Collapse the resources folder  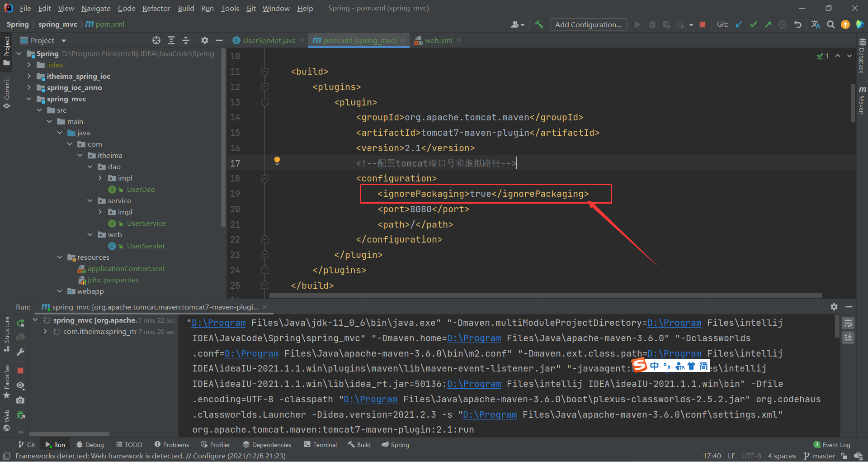[60, 257]
